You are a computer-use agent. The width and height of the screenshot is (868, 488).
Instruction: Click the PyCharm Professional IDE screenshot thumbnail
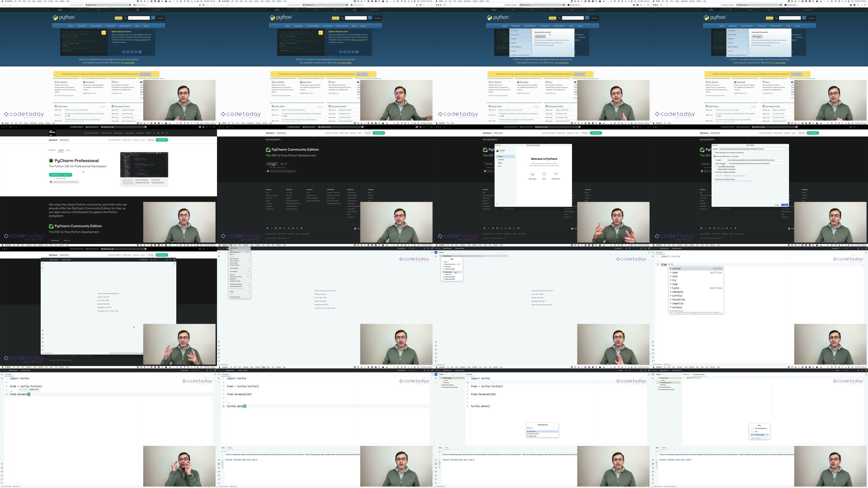(144, 164)
